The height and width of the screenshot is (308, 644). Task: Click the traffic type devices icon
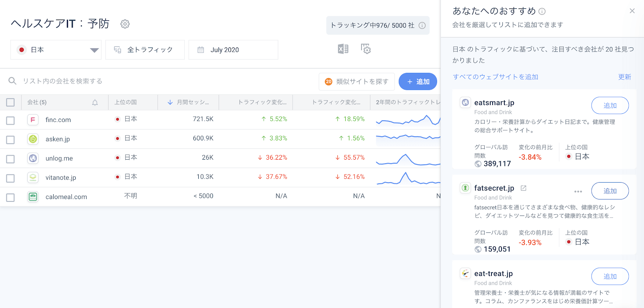point(118,50)
